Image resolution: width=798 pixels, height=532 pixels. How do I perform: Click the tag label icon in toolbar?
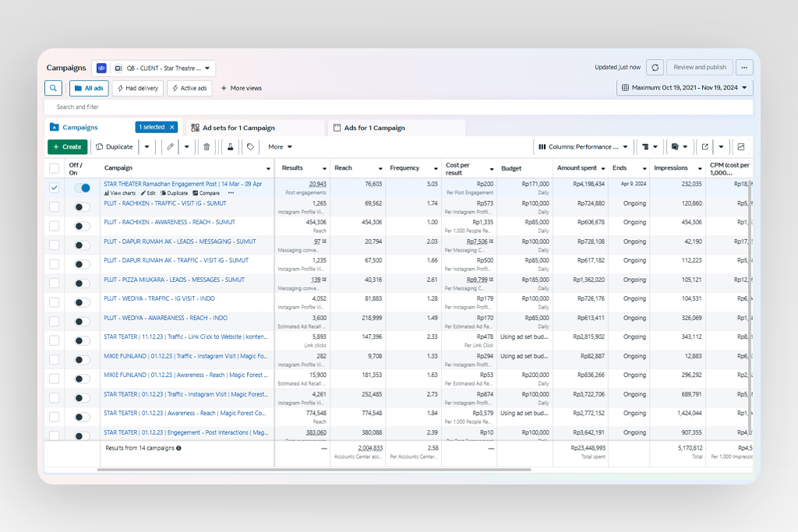click(x=250, y=146)
